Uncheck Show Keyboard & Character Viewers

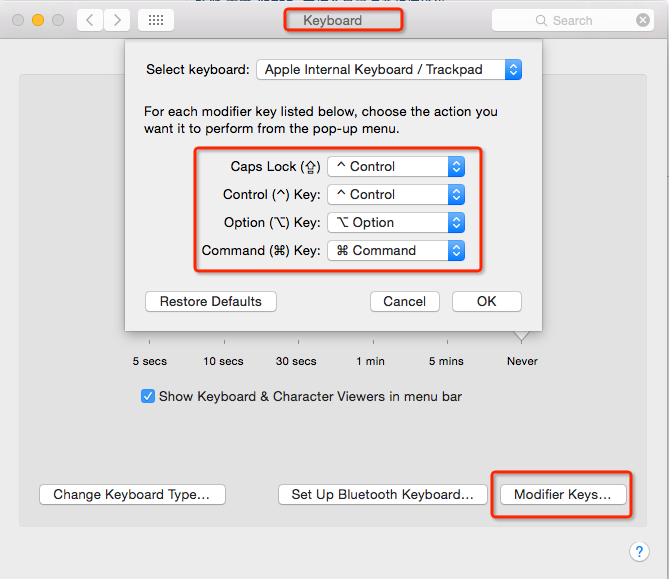pos(148,396)
